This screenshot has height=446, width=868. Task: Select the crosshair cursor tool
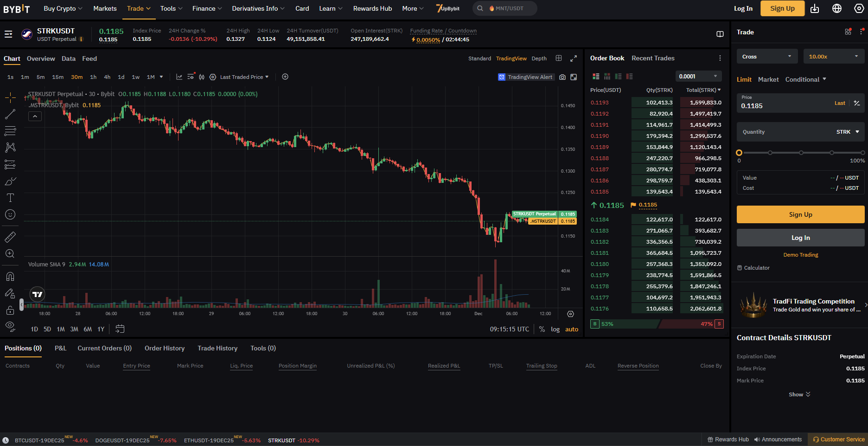coord(10,97)
